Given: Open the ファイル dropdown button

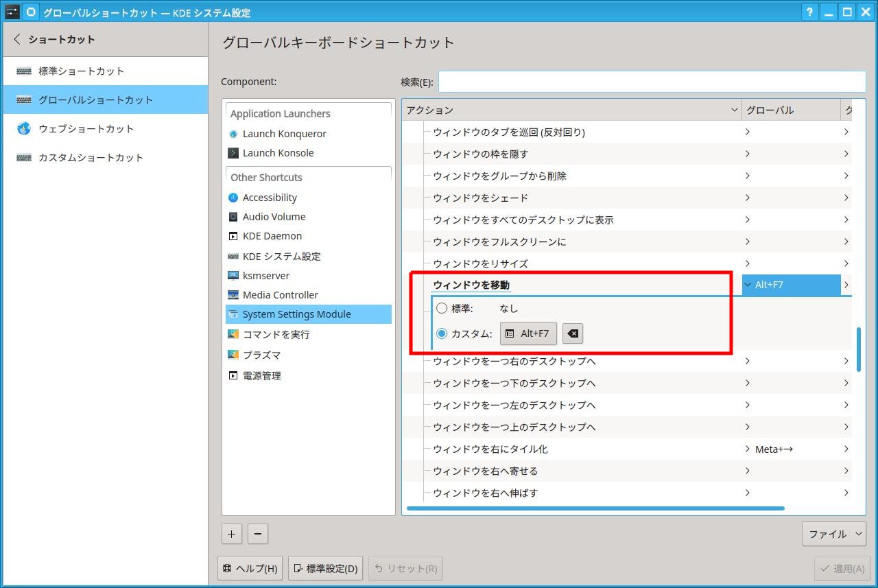Looking at the screenshot, I should [x=834, y=534].
